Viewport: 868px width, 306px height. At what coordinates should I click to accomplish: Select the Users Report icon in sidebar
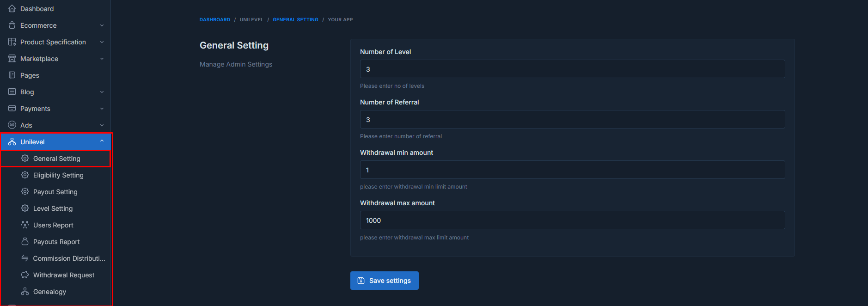coord(25,225)
